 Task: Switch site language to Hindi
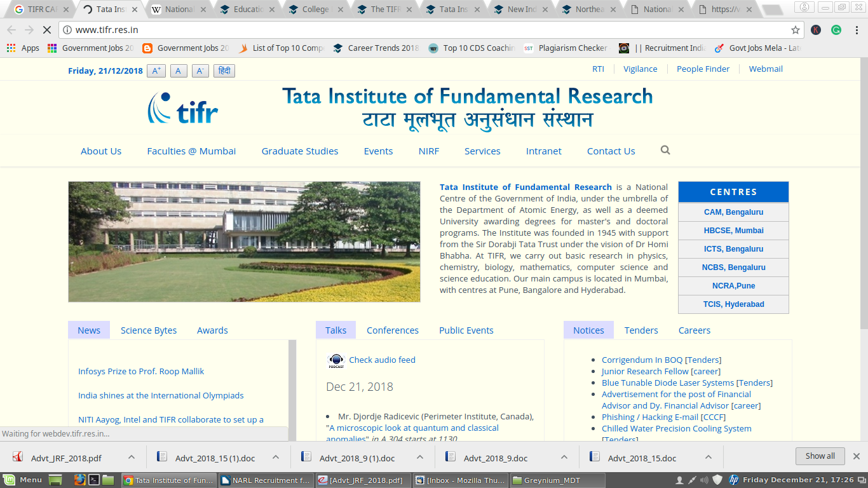click(x=224, y=71)
